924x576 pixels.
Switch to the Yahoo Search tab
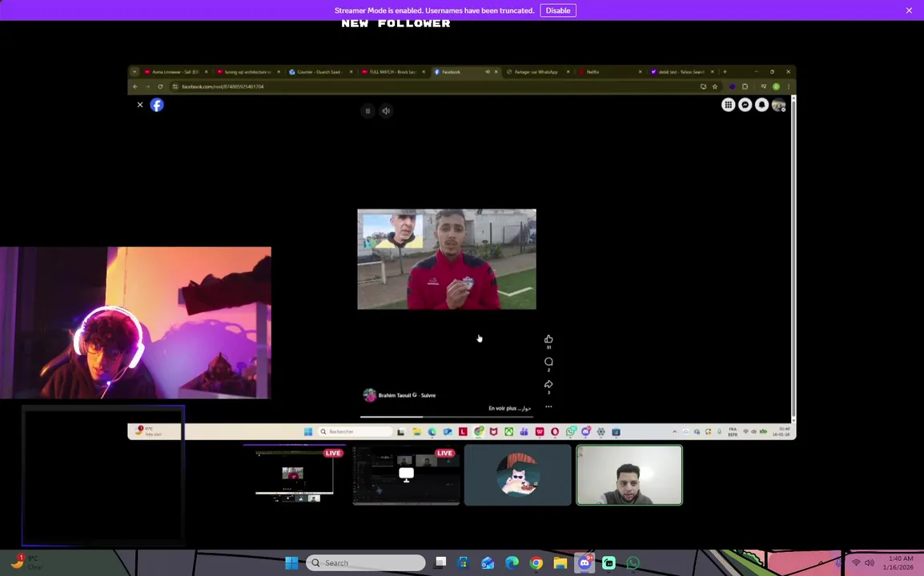682,72
